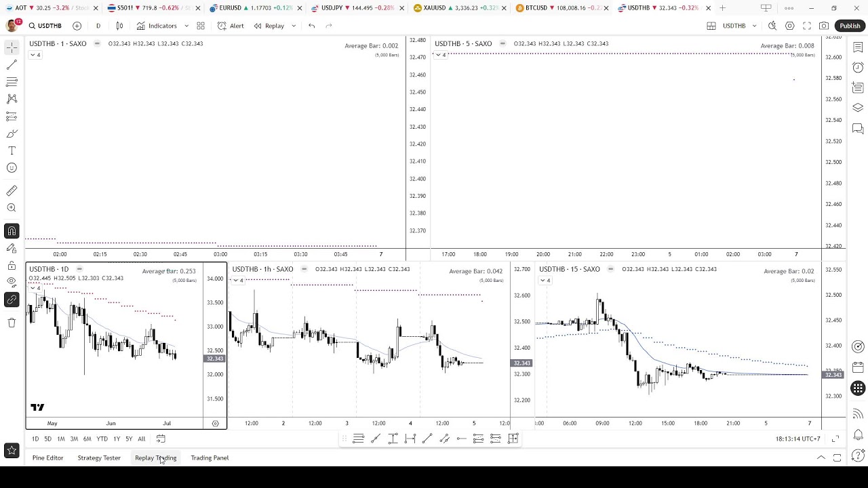Screen dimensions: 868x488
Task: Open the chats panel icon
Action: pos(858,128)
